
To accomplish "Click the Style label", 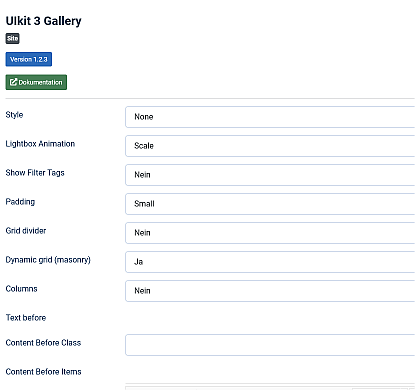I will (14, 115).
